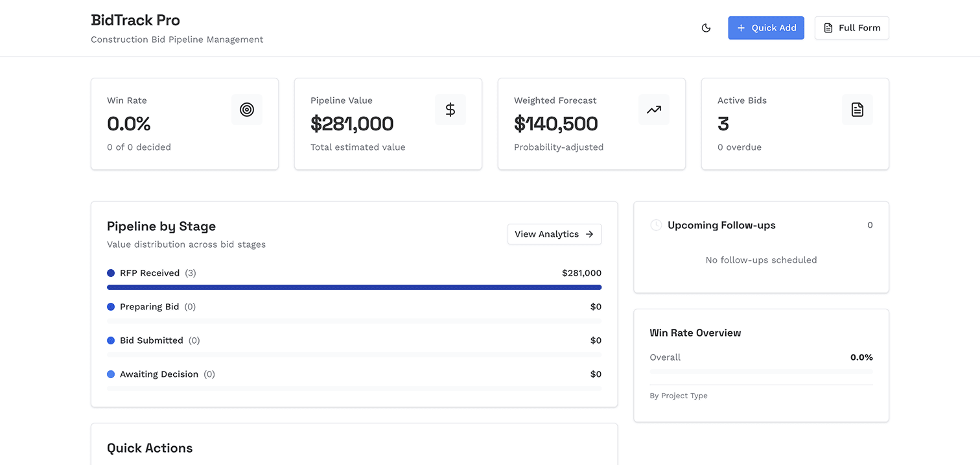The height and width of the screenshot is (465, 980).
Task: Click the follow-ups count badge showing zero
Action: [x=870, y=224]
